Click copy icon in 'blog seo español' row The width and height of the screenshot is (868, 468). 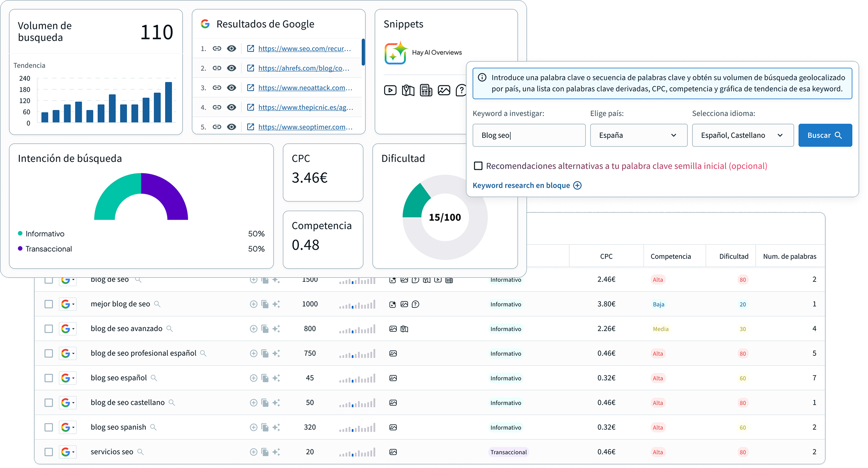pyautogui.click(x=265, y=378)
